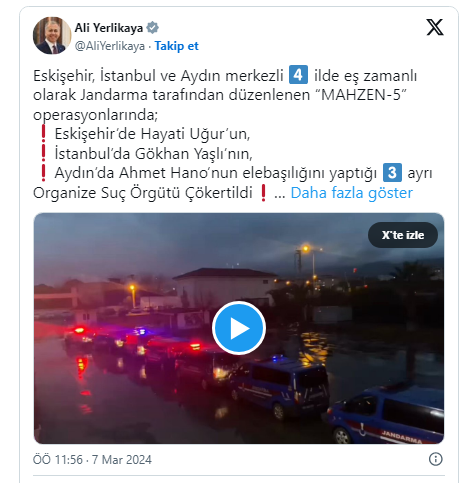Click the exclamation mark before "İstanbul'da Gökhan"

[x=43, y=153]
